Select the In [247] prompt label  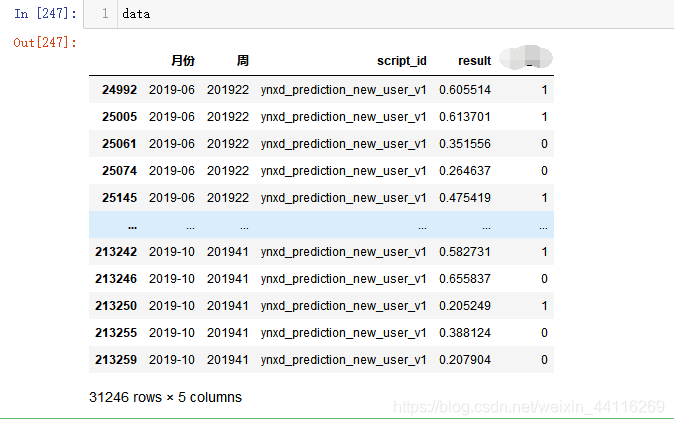click(x=45, y=14)
